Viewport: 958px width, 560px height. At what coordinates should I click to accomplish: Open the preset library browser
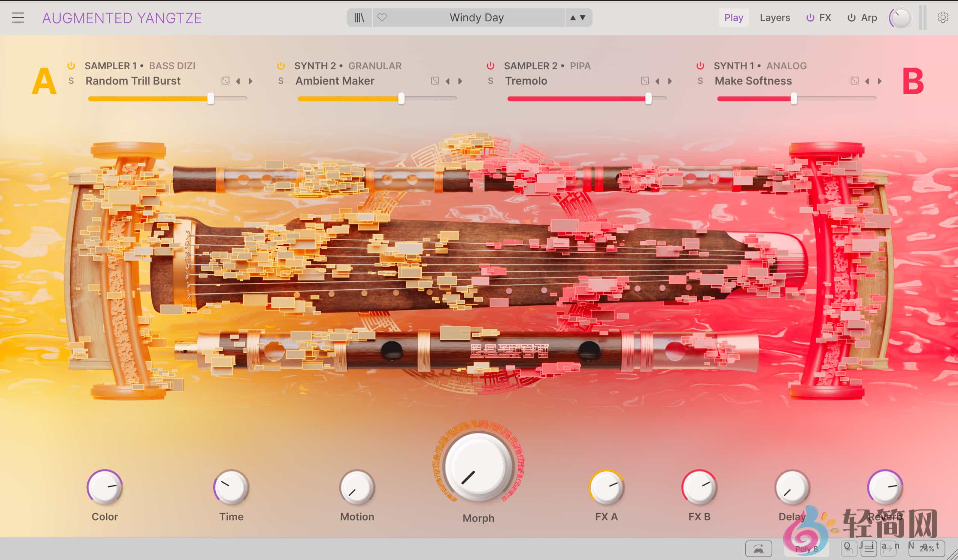[359, 18]
